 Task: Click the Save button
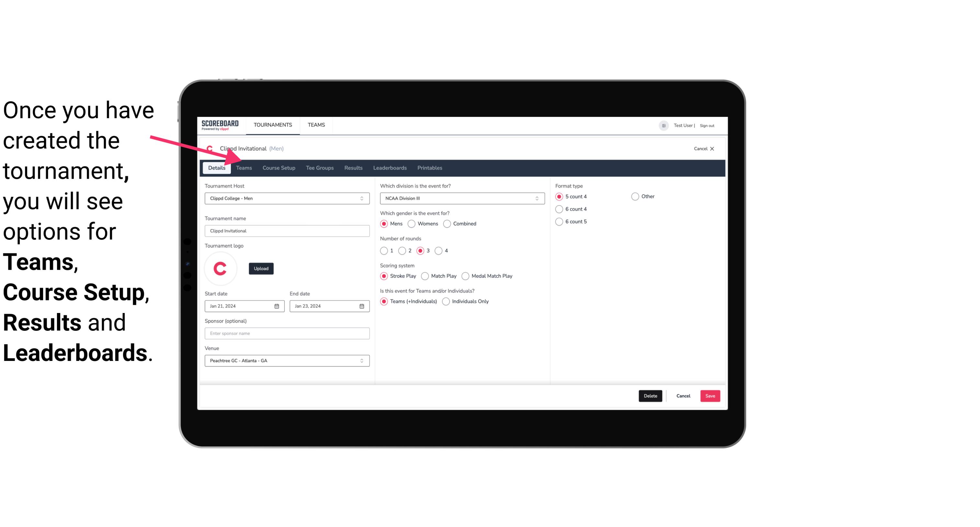coord(710,396)
